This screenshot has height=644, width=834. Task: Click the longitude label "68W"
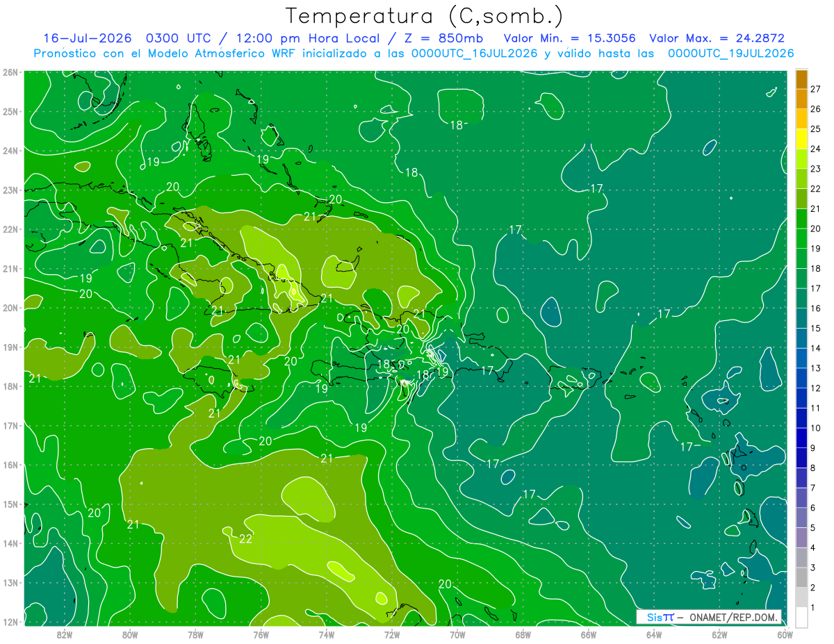[x=523, y=634]
